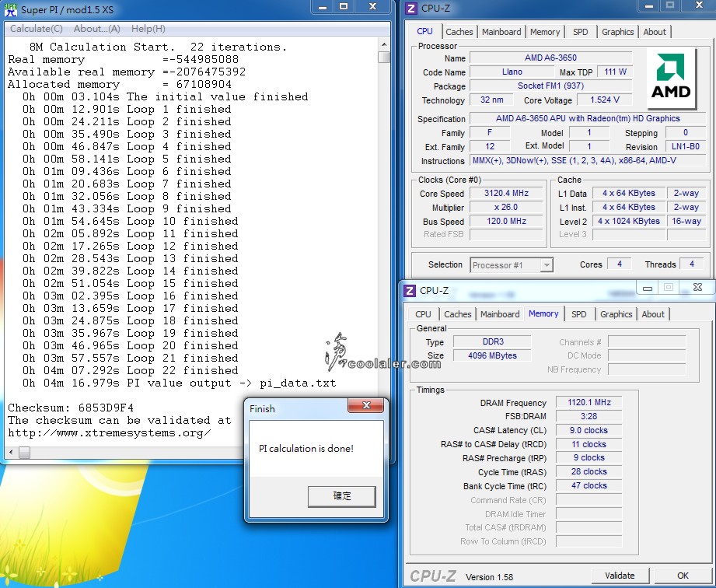Open the About...(A) menu in Super PI
This screenshot has width=716, height=588.
pos(97,29)
